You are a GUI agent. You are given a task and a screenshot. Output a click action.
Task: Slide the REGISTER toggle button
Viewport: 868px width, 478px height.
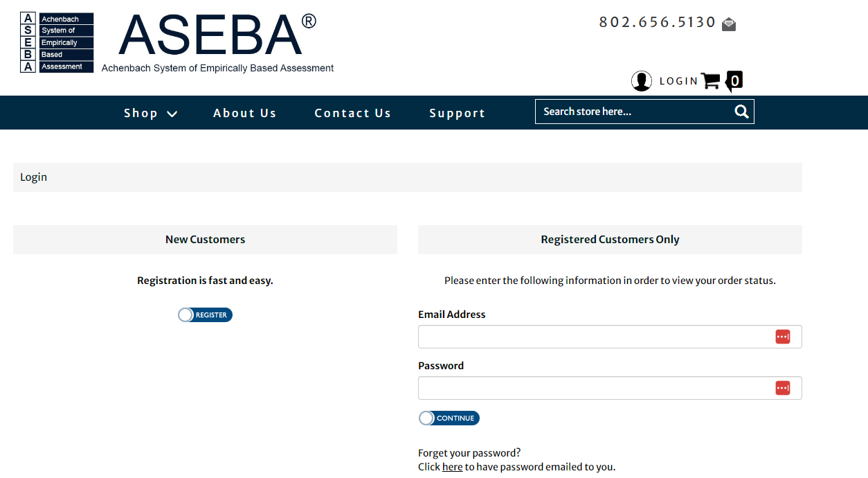coord(205,315)
